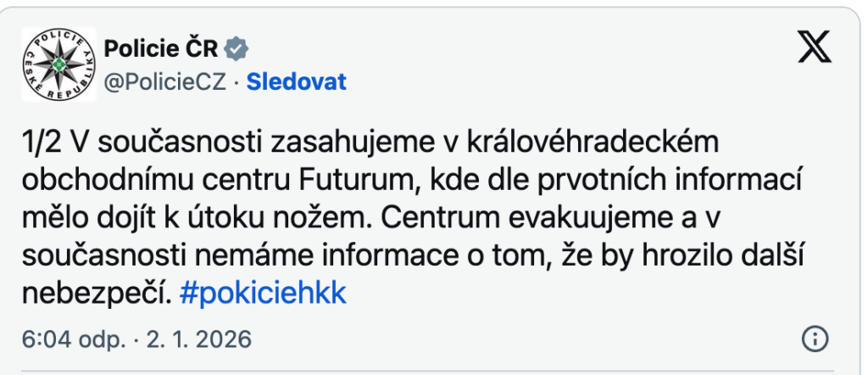Image resolution: width=868 pixels, height=375 pixels.
Task: Open the #pokiciehkk hashtag
Action: (x=264, y=291)
